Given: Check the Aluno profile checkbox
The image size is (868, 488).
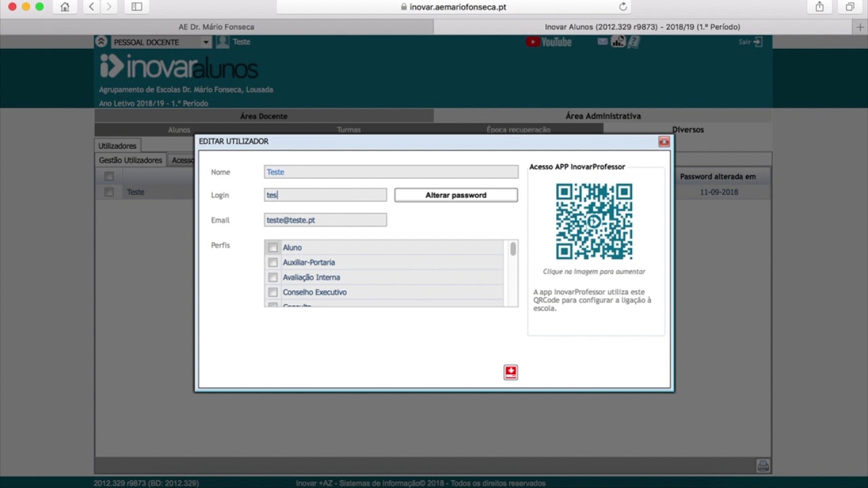Looking at the screenshot, I should [273, 247].
